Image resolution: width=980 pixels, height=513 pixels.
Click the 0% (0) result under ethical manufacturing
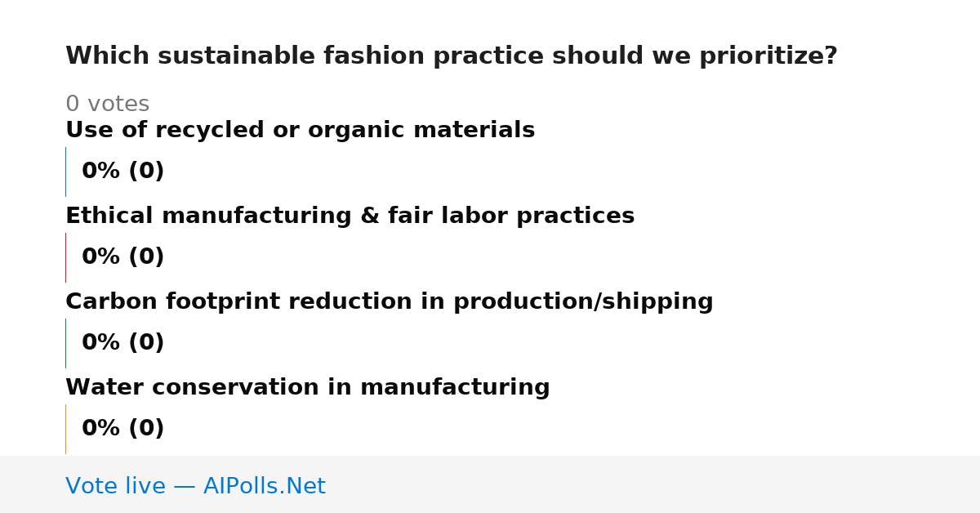(123, 257)
